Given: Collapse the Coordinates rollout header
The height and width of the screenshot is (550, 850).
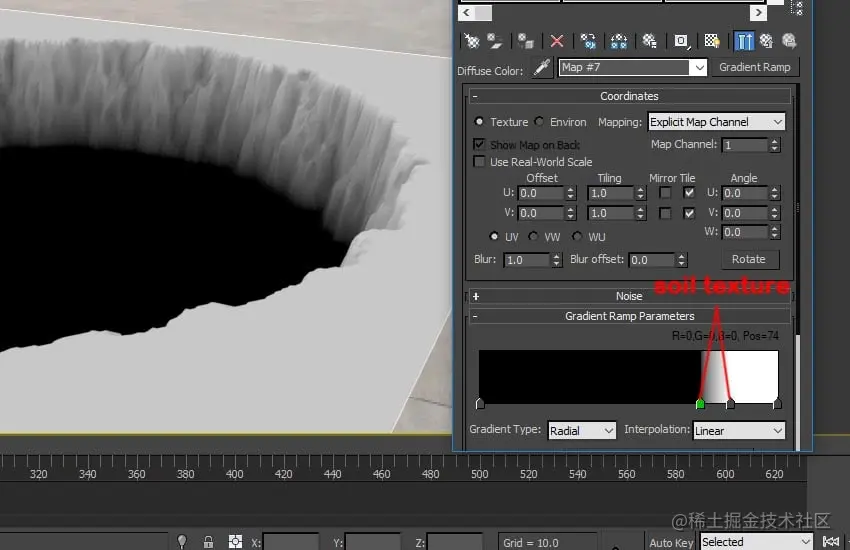Looking at the screenshot, I should tap(629, 96).
